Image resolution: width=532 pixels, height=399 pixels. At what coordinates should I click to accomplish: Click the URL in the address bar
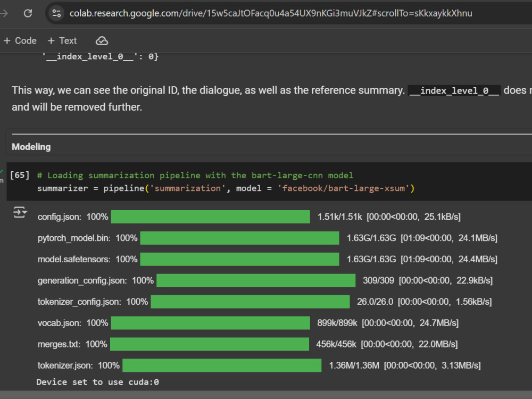[x=271, y=13]
